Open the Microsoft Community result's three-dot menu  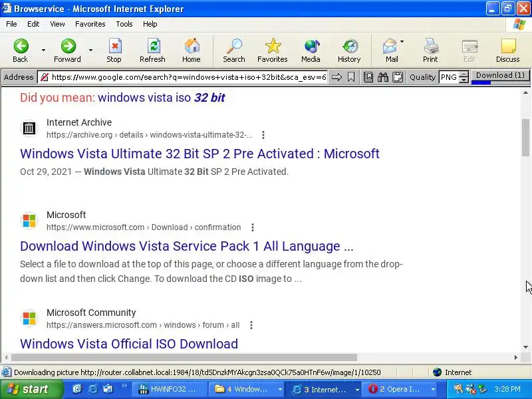click(251, 325)
